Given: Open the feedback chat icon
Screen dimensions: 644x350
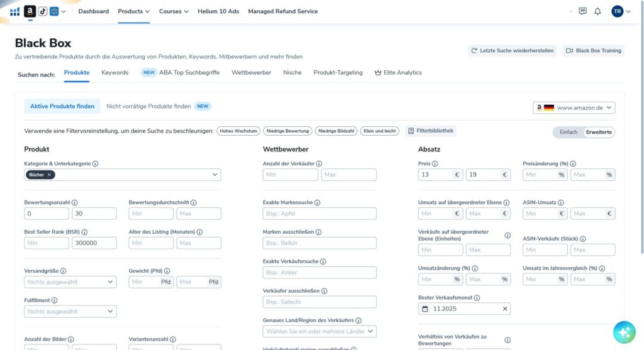Looking at the screenshot, I should point(582,11).
